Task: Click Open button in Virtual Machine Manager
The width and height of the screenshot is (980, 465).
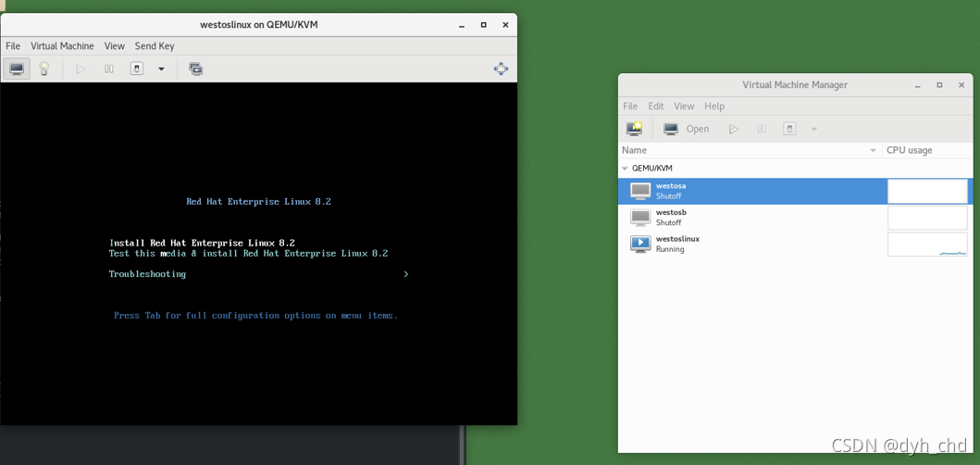Action: coord(687,129)
